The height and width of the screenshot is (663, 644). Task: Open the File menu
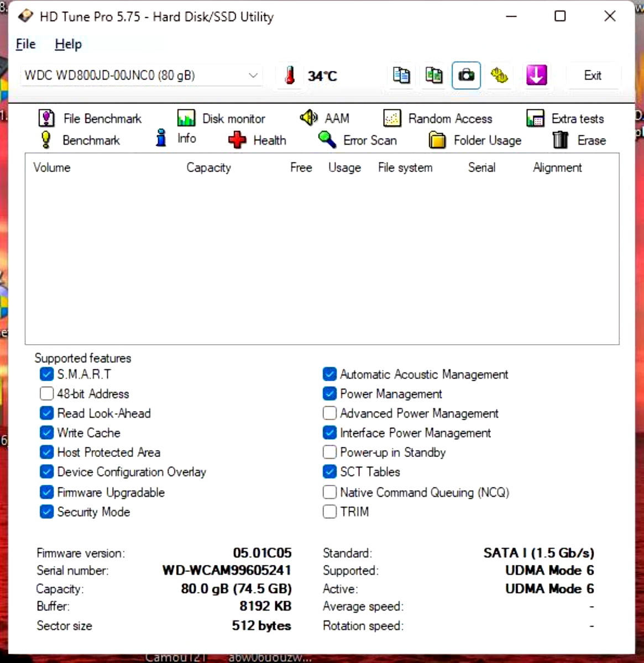click(x=25, y=44)
